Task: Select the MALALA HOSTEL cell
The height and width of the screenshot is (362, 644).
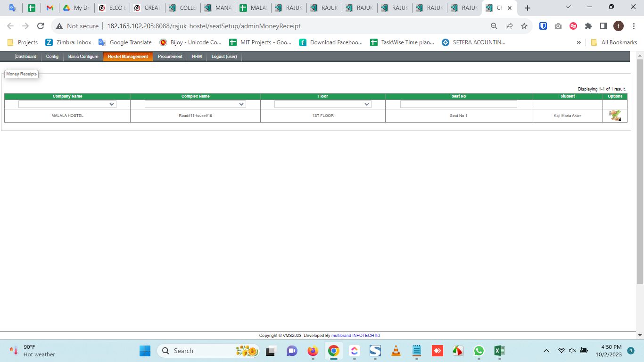Action: (x=67, y=115)
